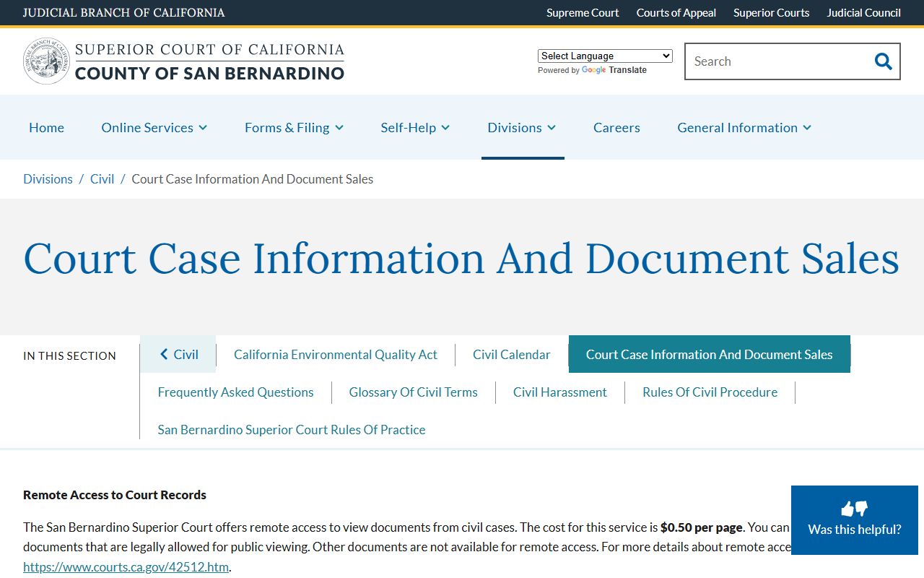This screenshot has width=924, height=578.
Task: Open the Superior Courts link
Action: coord(771,12)
